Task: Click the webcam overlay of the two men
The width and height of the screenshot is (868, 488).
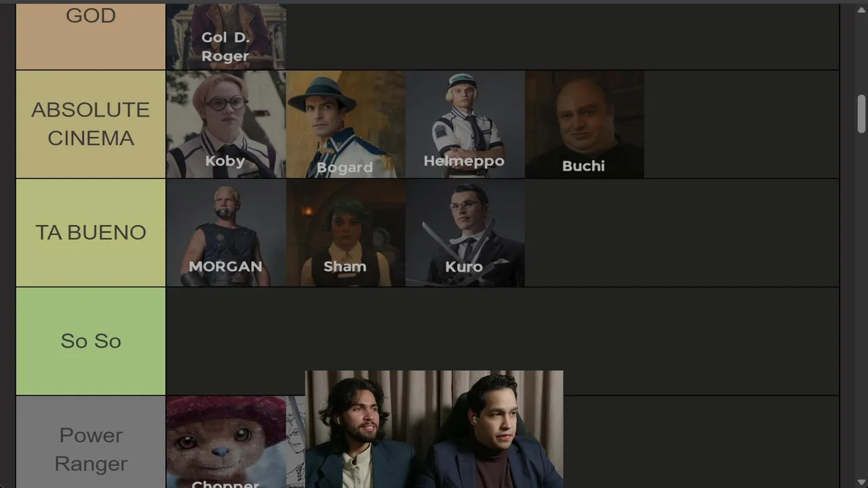Action: pyautogui.click(x=434, y=429)
